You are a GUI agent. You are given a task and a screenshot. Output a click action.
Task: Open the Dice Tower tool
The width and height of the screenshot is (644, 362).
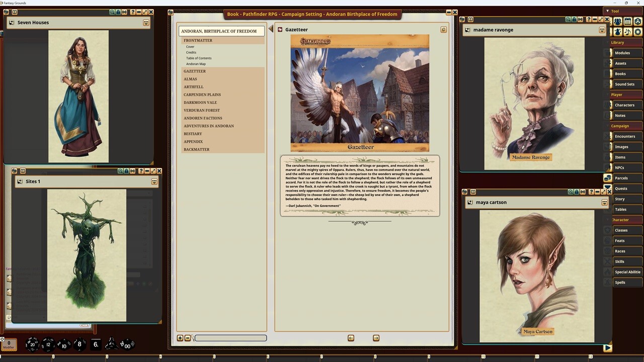pyautogui.click(x=637, y=22)
